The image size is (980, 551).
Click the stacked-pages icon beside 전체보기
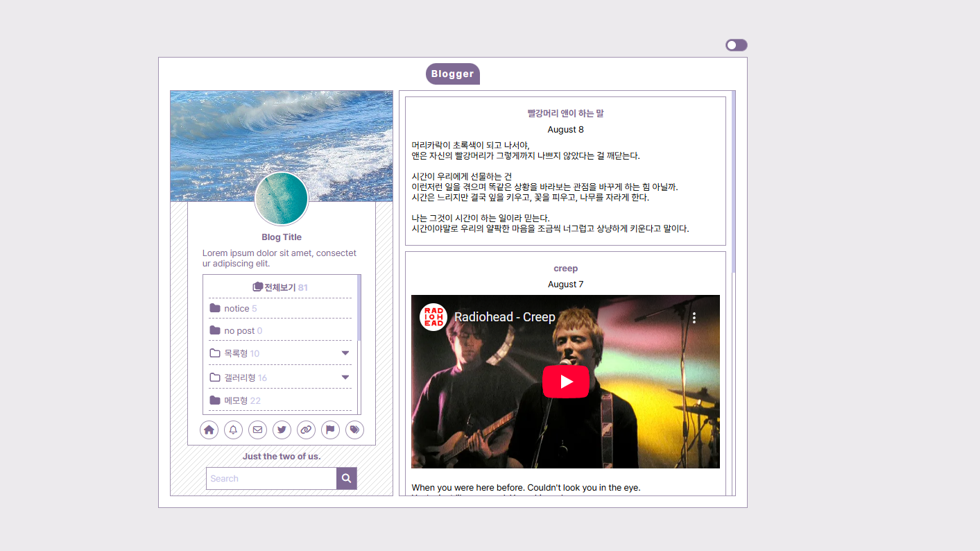[x=258, y=287]
